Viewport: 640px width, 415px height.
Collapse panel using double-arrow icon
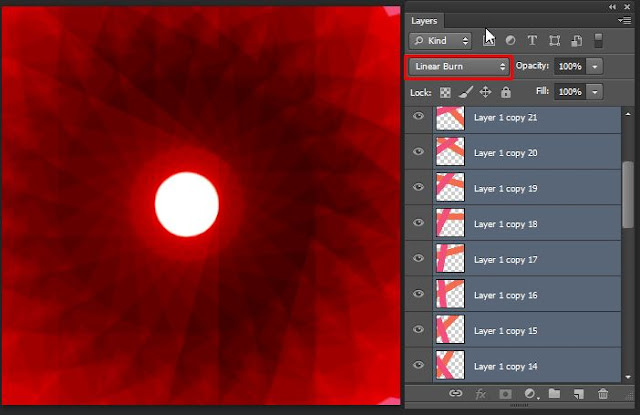612,7
